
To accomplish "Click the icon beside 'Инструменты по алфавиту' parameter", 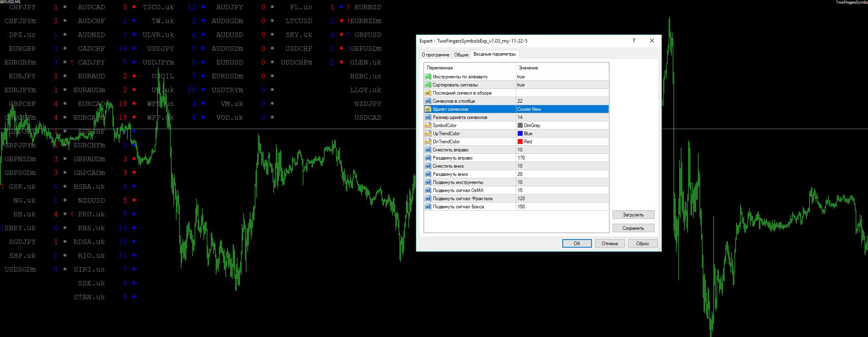I will [428, 77].
